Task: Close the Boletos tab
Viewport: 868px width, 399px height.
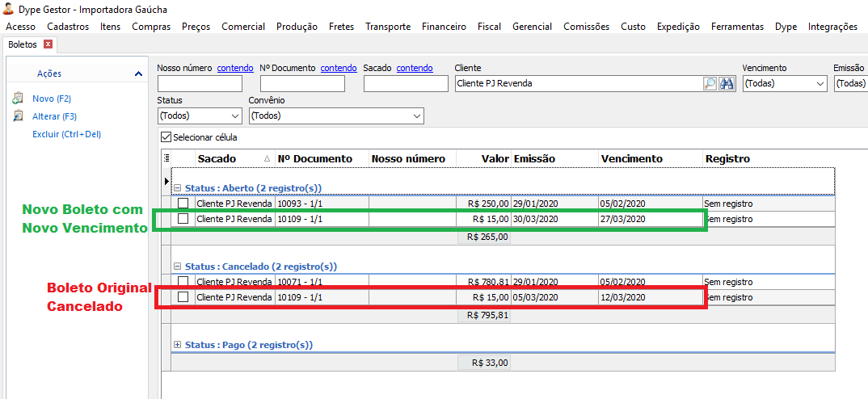Action: [x=48, y=44]
